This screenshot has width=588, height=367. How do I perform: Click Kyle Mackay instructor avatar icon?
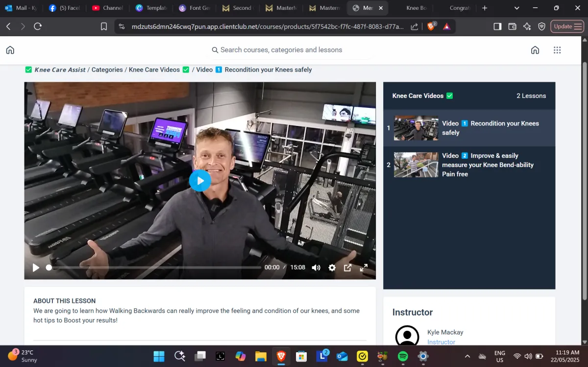(x=407, y=336)
